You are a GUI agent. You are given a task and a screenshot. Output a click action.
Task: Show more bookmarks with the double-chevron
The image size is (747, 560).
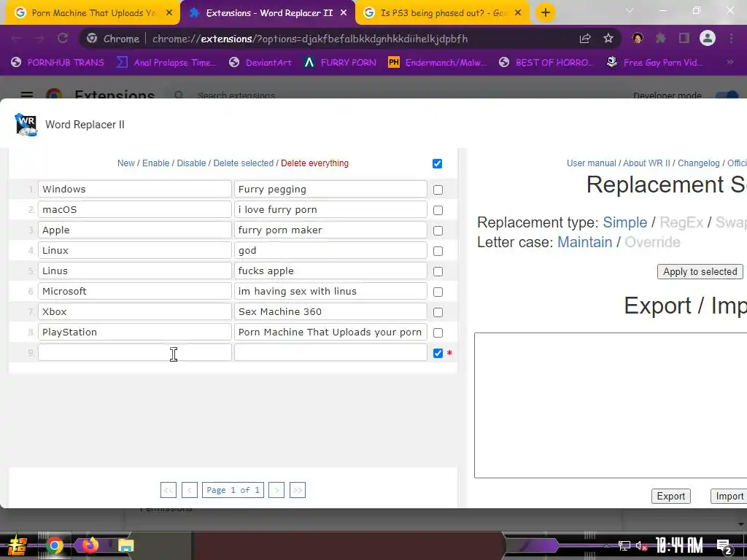tap(729, 63)
